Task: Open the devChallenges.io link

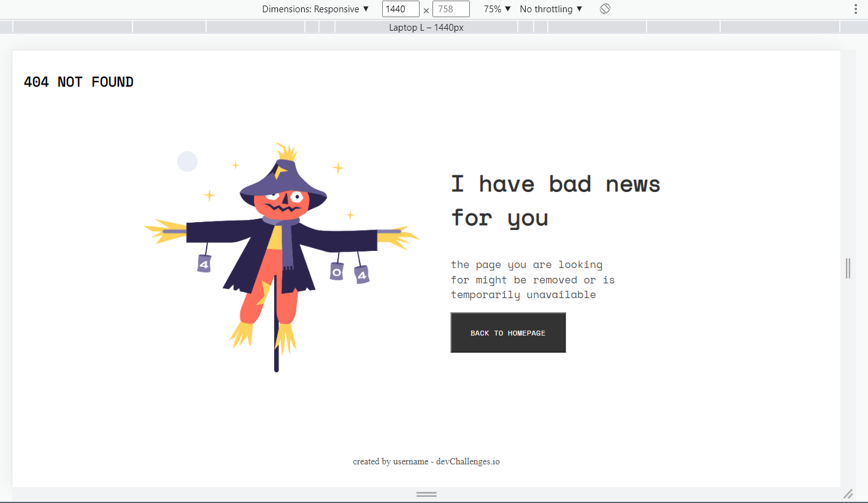Action: pos(469,461)
